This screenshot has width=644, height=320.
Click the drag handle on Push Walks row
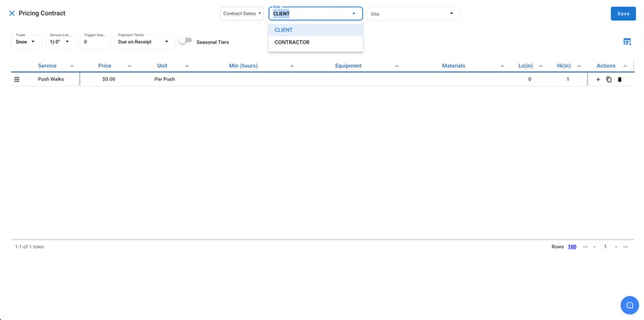[17, 79]
